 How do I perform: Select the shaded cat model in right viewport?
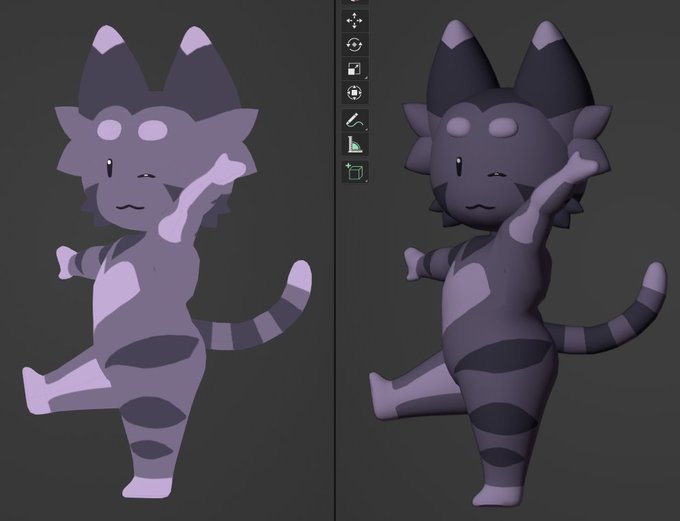point(517,263)
